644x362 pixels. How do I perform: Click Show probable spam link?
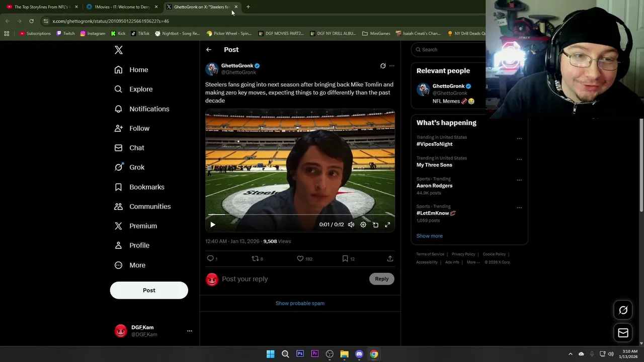pos(300,304)
